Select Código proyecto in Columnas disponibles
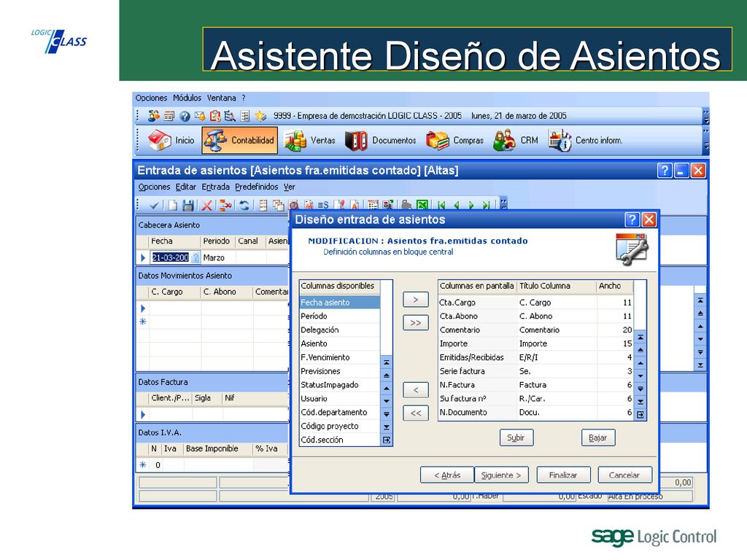Screen dimensions: 747x560 340,426
